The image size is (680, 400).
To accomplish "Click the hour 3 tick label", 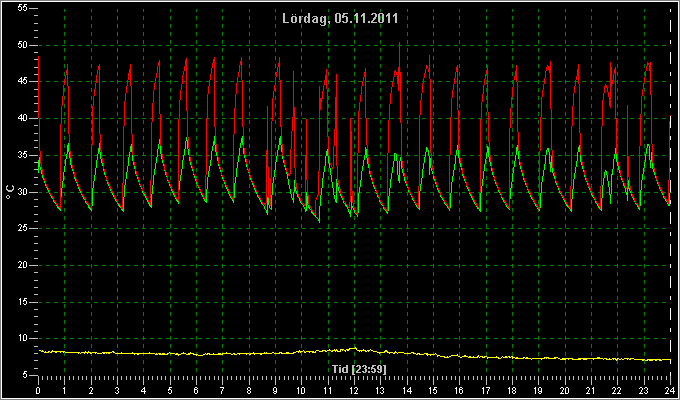I will [117, 390].
